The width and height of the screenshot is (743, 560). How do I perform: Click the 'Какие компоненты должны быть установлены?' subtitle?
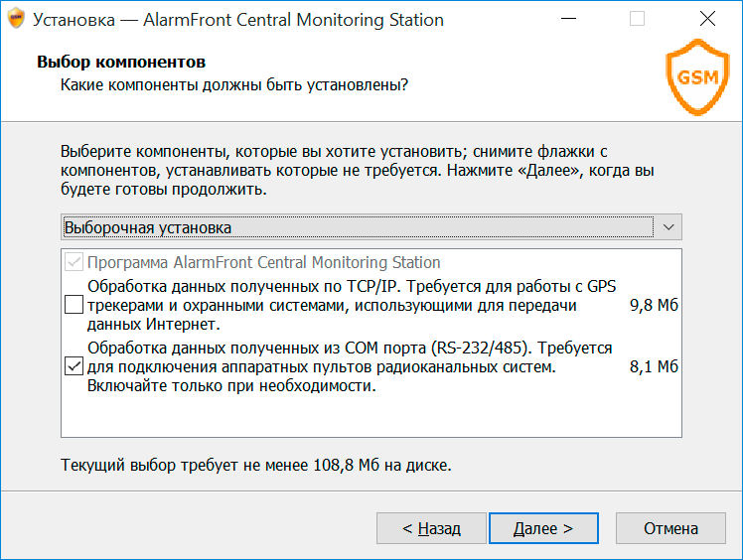point(234,84)
